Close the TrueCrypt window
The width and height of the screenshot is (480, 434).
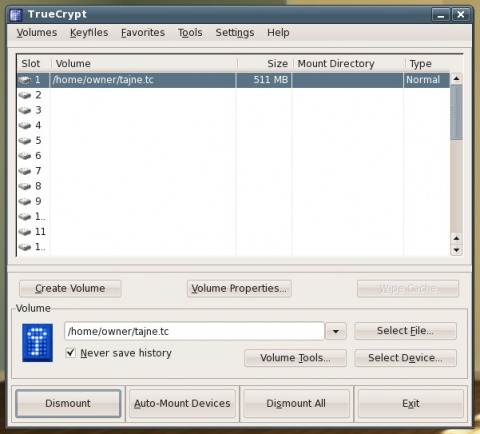coord(461,15)
